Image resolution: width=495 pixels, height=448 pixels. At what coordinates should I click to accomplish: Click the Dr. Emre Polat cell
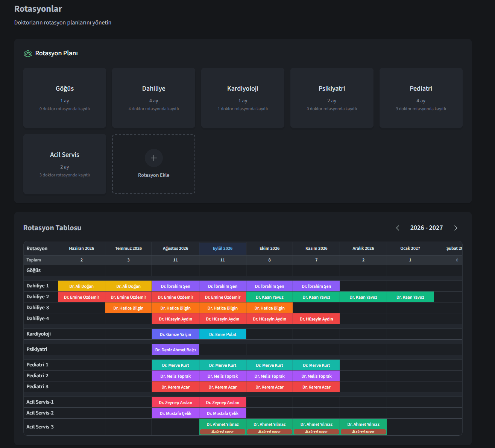[223, 334]
